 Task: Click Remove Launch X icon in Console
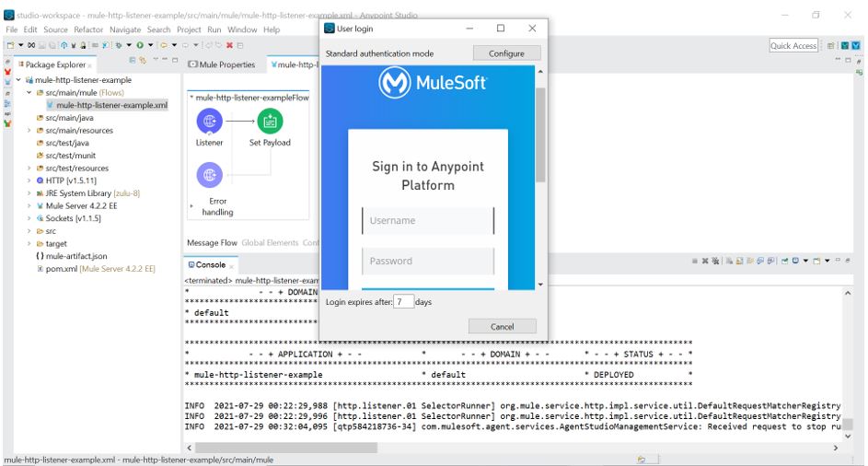click(x=705, y=261)
